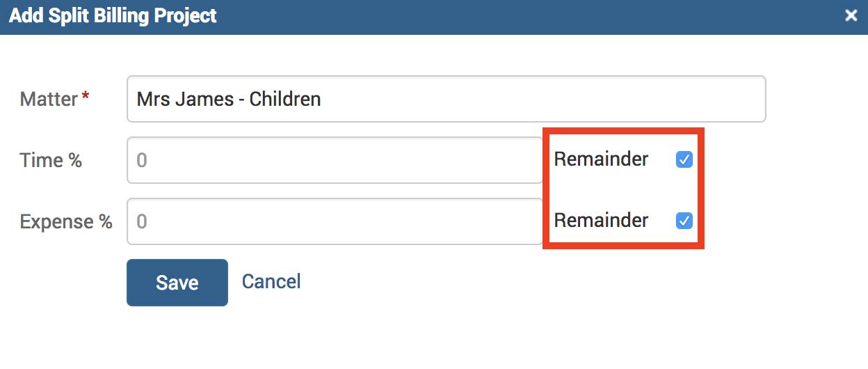Focus the Time % input box
This screenshot has height=369, width=868.
point(335,160)
